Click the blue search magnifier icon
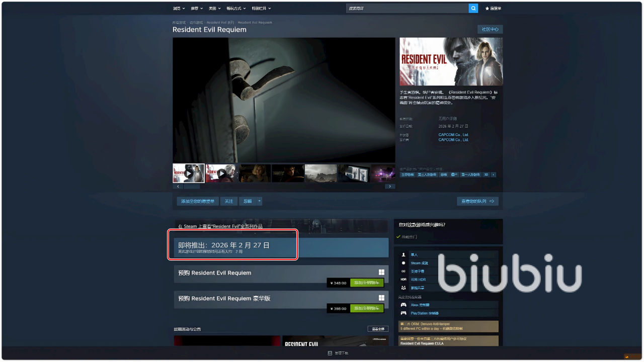 (473, 9)
